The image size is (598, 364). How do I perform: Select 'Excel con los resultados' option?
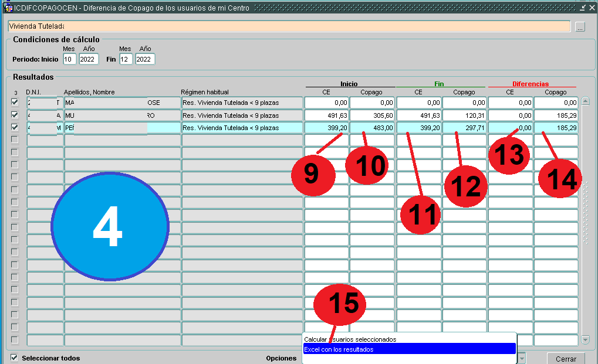[409, 349]
